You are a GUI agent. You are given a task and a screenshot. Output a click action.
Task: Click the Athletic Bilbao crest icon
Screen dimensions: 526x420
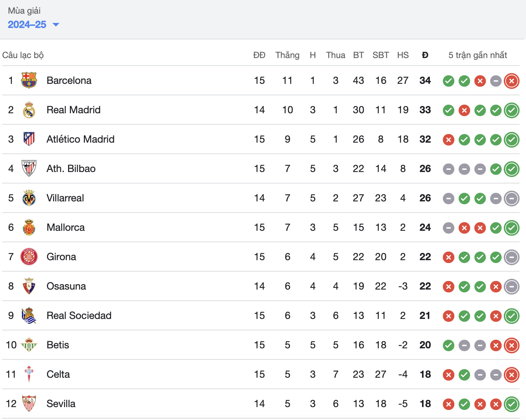tap(29, 168)
